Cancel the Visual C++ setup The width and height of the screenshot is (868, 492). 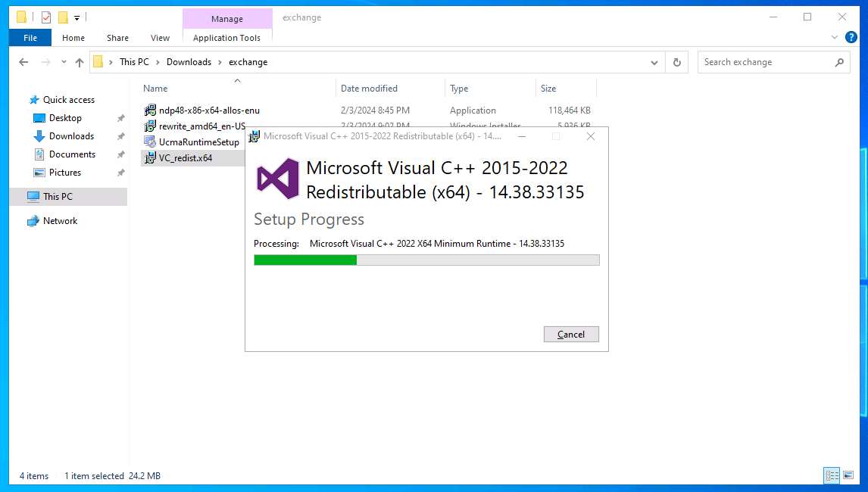pyautogui.click(x=571, y=335)
